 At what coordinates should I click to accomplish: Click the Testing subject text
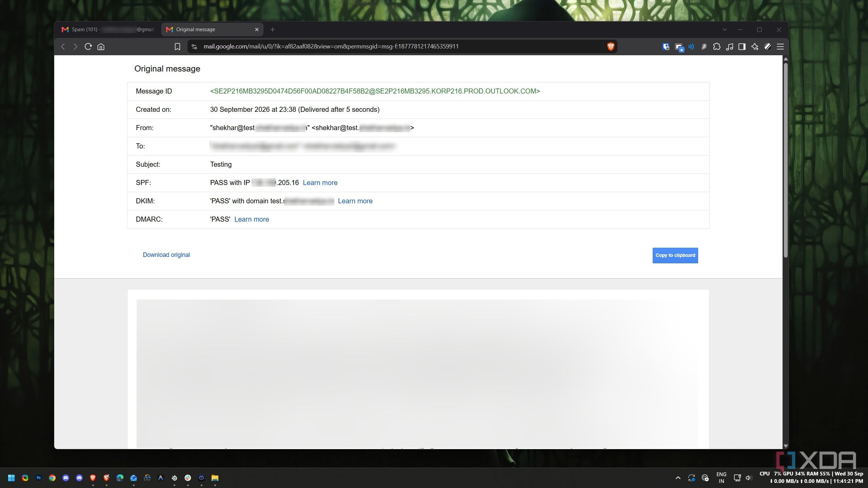click(x=221, y=164)
